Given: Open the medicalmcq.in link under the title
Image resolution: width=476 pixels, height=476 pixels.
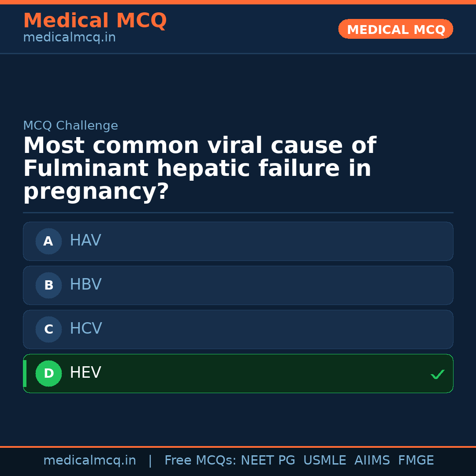Looking at the screenshot, I should pyautogui.click(x=69, y=38).
